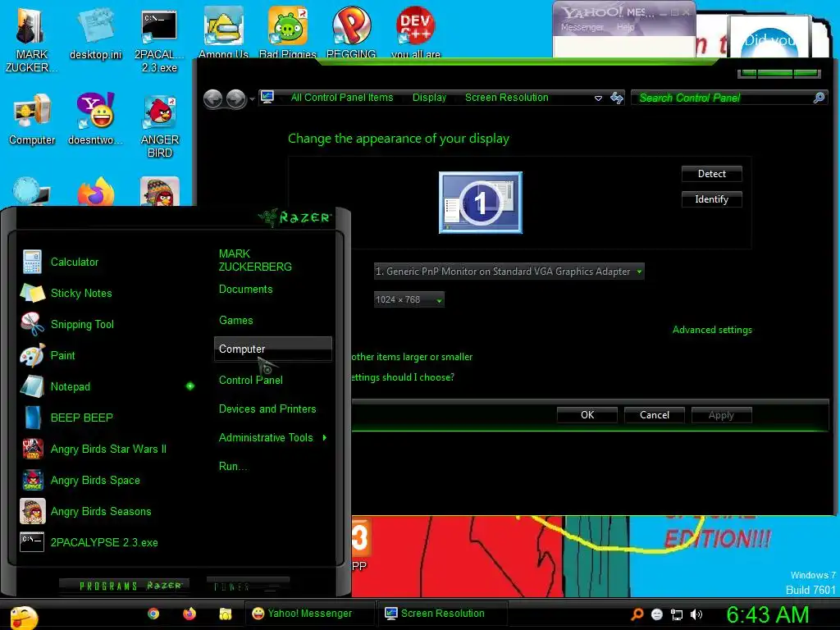840x630 pixels.
Task: Open Help menu in Yahoo Messenger window
Action: click(625, 27)
